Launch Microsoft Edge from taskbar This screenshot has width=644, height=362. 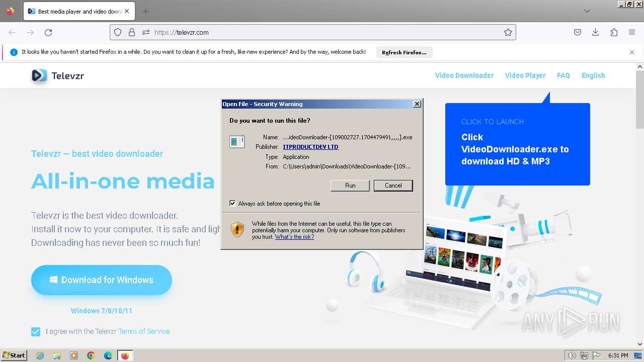[108, 355]
